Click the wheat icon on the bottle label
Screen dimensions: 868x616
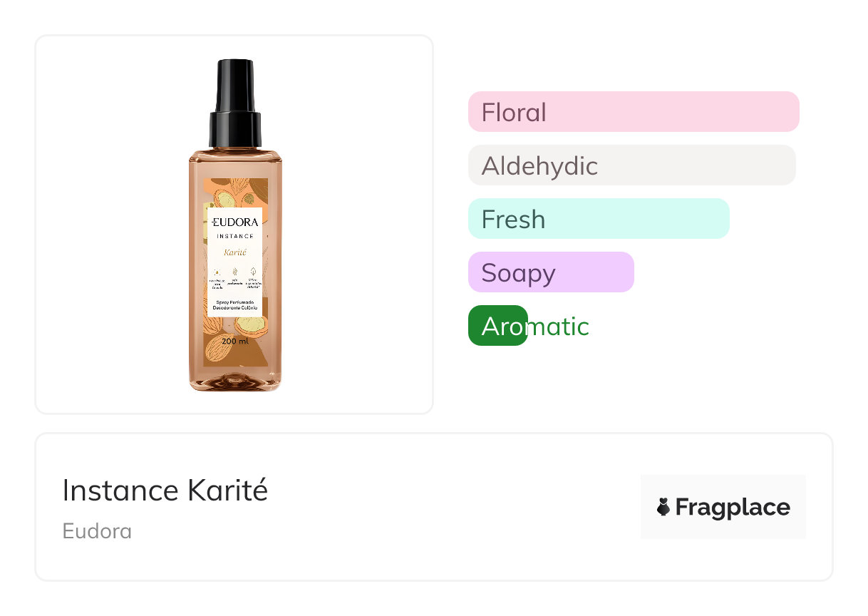tap(234, 272)
